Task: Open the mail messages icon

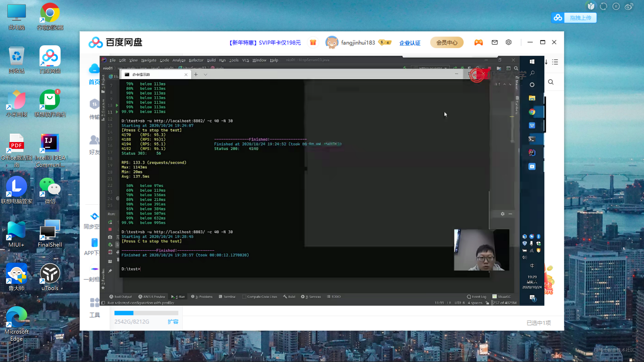Action: [x=495, y=42]
